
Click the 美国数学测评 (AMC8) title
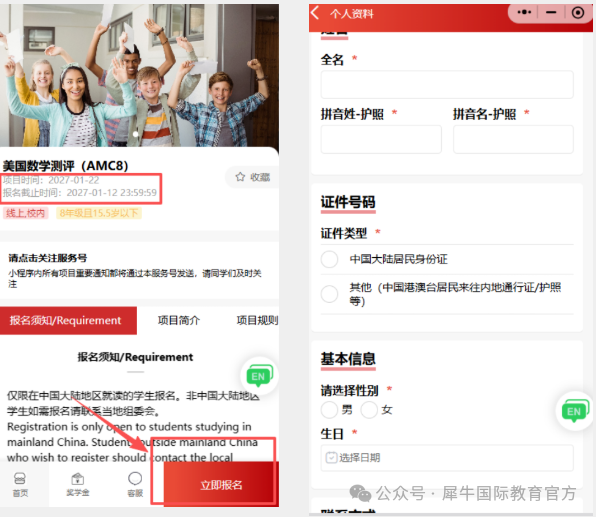(65, 166)
